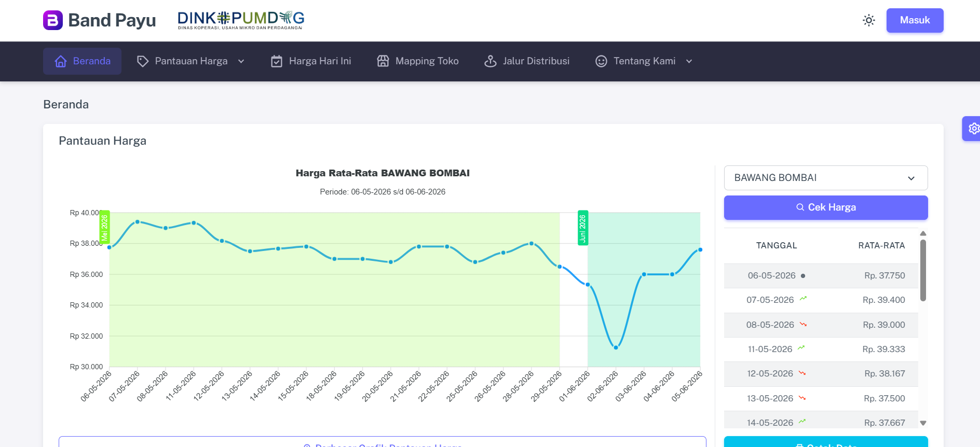The width and height of the screenshot is (980, 447).
Task: Click the Rp. 38.167 price cell
Action: [x=884, y=374]
